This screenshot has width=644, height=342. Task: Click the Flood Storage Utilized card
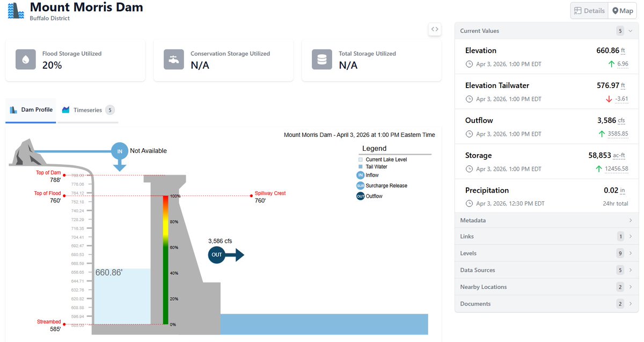[76, 60]
